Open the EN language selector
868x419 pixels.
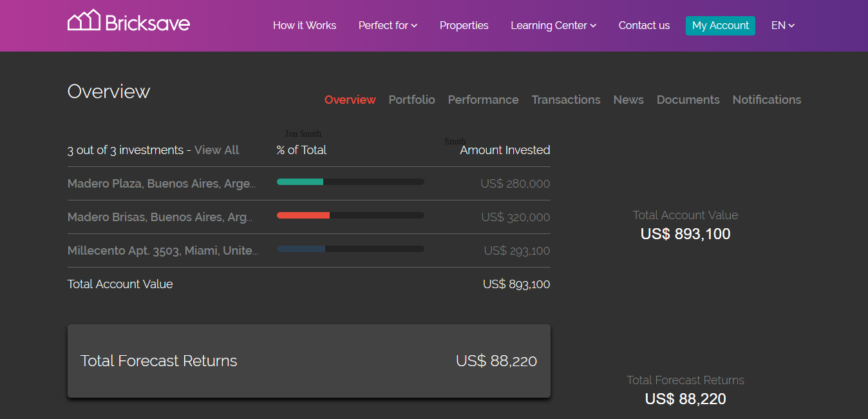point(782,26)
